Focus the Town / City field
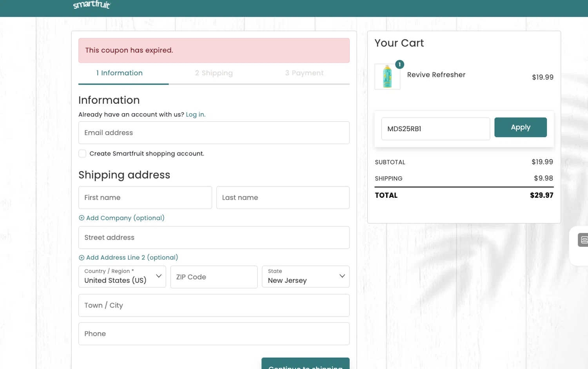The image size is (588, 369). coord(214,306)
